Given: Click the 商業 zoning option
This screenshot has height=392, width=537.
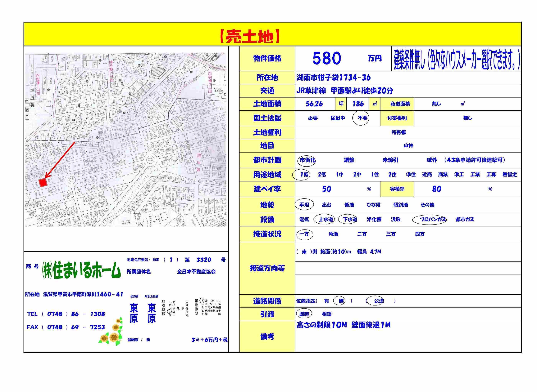Looking at the screenshot, I should pyautogui.click(x=443, y=175).
